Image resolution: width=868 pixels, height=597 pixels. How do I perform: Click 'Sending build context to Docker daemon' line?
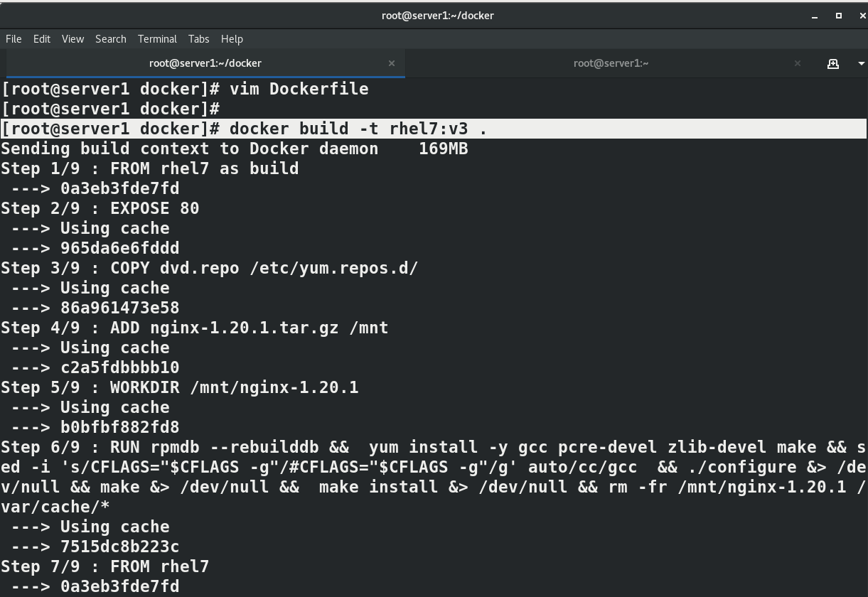coord(235,149)
